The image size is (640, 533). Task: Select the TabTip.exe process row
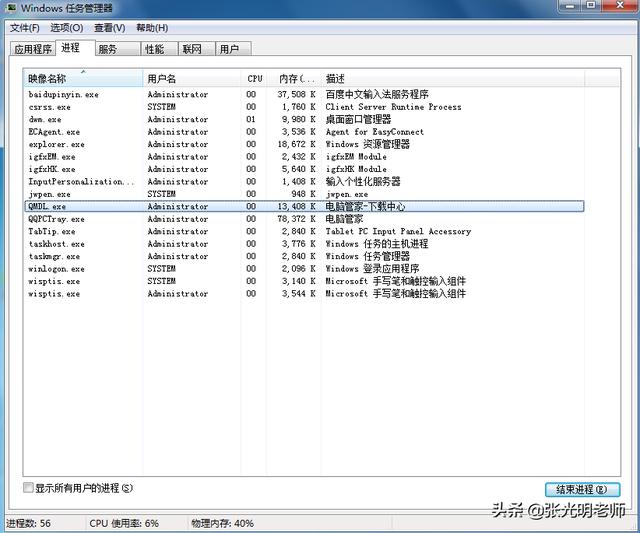pos(304,231)
